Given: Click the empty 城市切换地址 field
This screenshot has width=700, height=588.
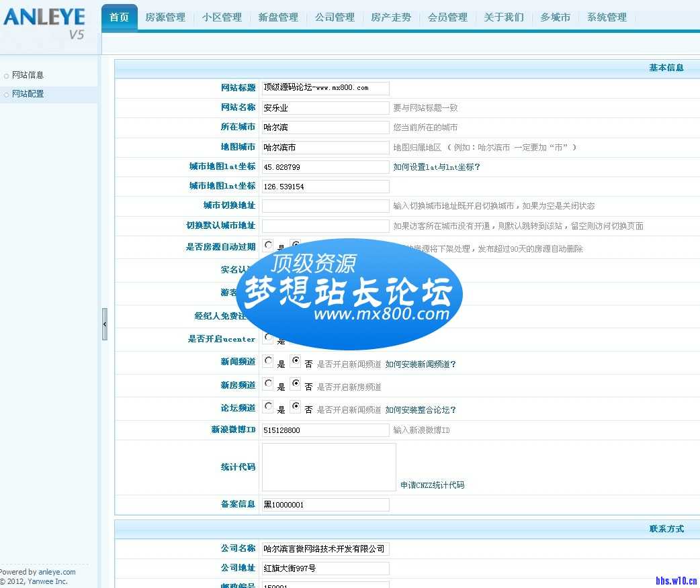Looking at the screenshot, I should [x=325, y=206].
